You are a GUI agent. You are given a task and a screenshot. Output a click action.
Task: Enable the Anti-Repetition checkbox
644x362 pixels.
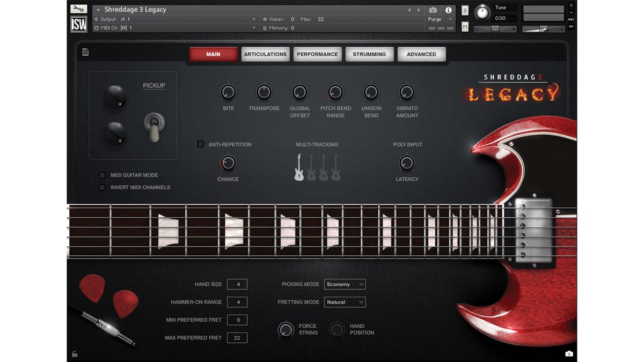pyautogui.click(x=201, y=144)
